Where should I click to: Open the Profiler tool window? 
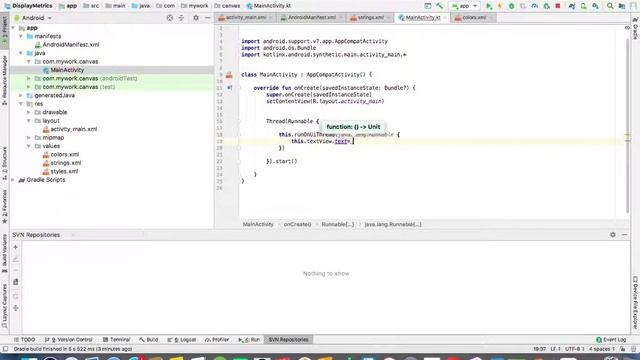[217, 340]
